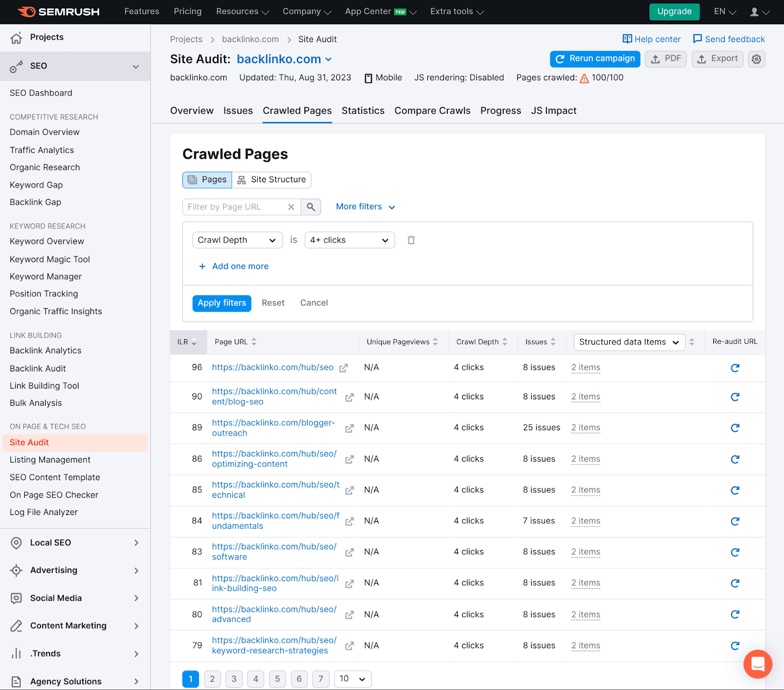Click Add one more filter

pos(234,267)
